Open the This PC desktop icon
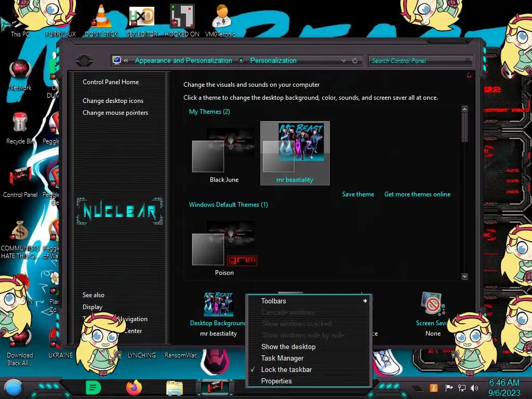Screen dimensions: 532x399 [x=20, y=24]
